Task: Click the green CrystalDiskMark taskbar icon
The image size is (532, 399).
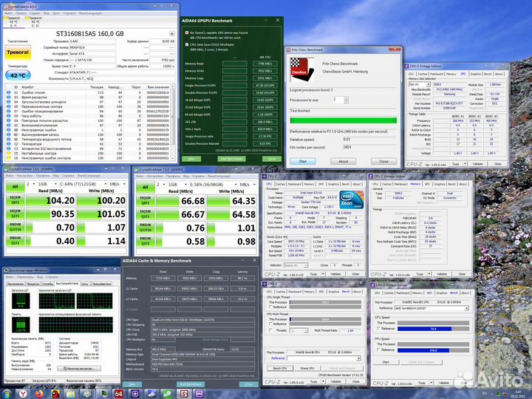Action: (167, 394)
